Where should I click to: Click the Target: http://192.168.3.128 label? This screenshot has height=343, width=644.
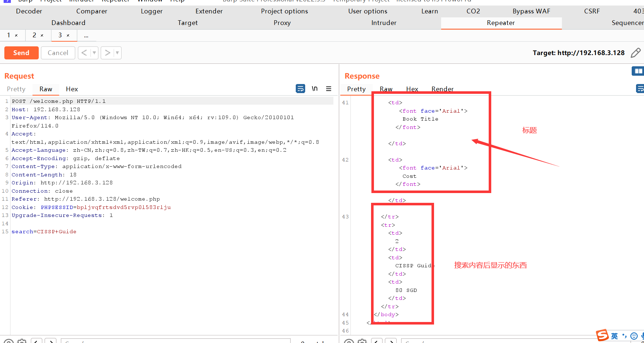click(578, 53)
